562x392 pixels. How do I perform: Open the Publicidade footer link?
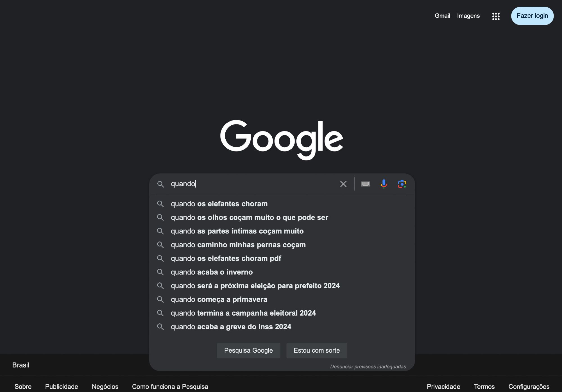pos(62,386)
